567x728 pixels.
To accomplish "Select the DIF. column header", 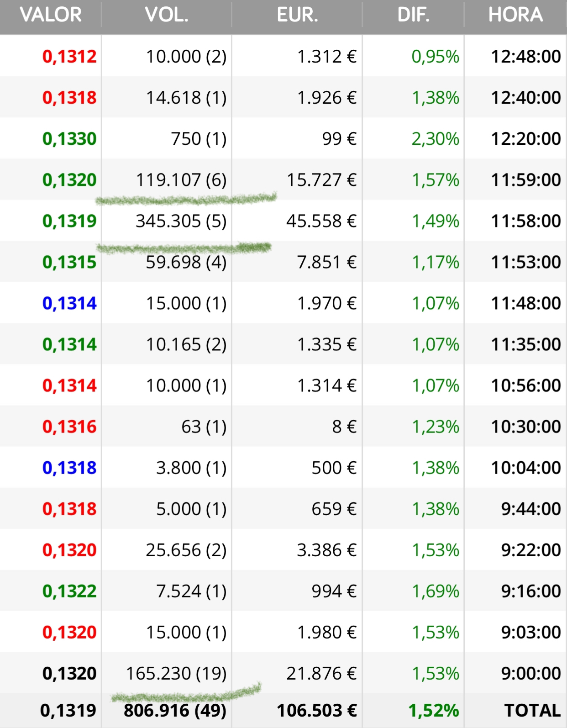I will click(414, 15).
